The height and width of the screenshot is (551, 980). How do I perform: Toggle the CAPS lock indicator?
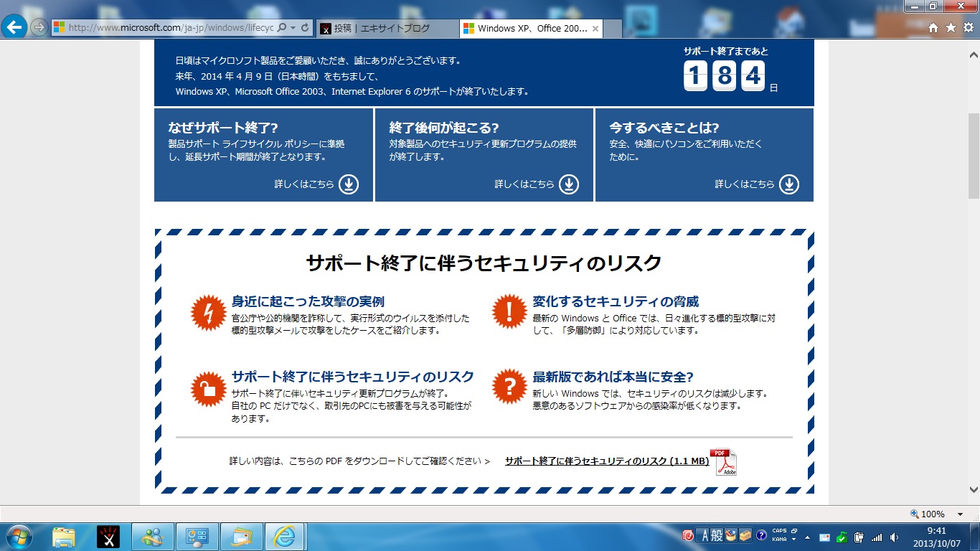[779, 532]
